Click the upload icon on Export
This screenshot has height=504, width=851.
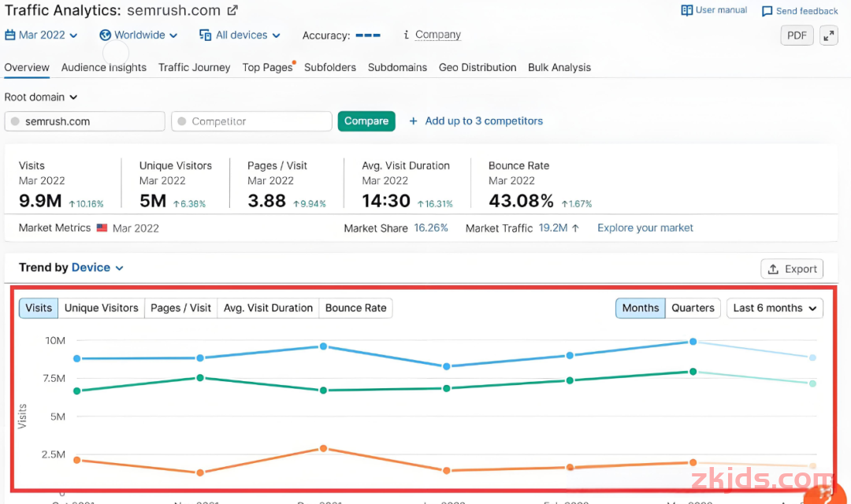point(774,269)
